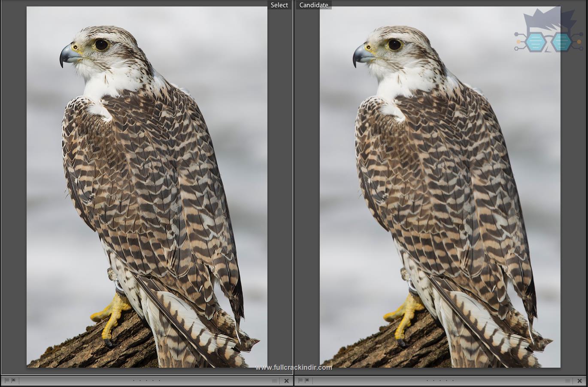The height and width of the screenshot is (387, 588).
Task: Set color label on Select photo
Action: point(274,381)
